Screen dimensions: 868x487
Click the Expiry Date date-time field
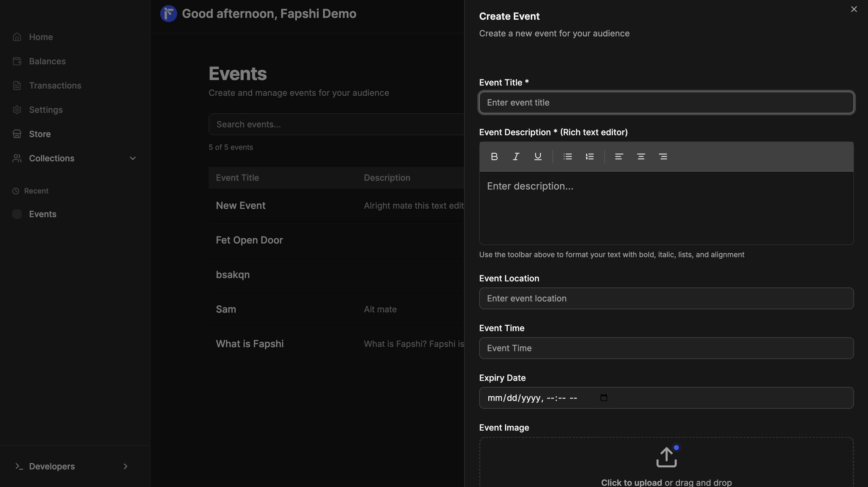(666, 398)
